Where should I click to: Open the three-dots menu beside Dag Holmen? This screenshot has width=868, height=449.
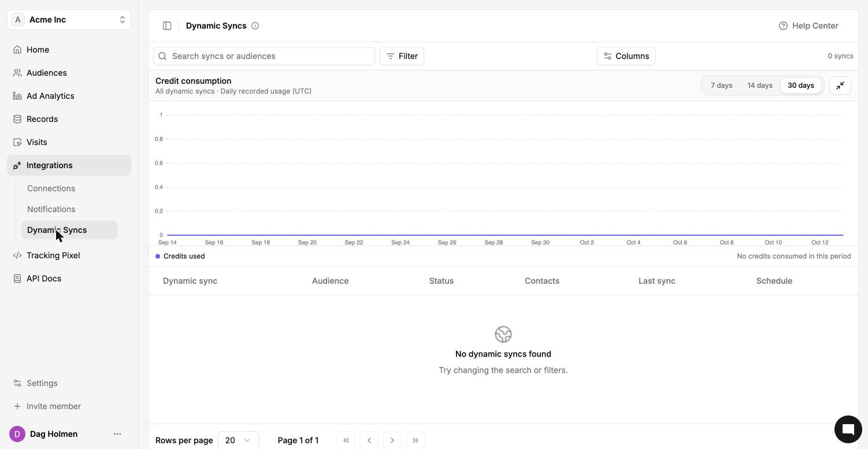117,434
